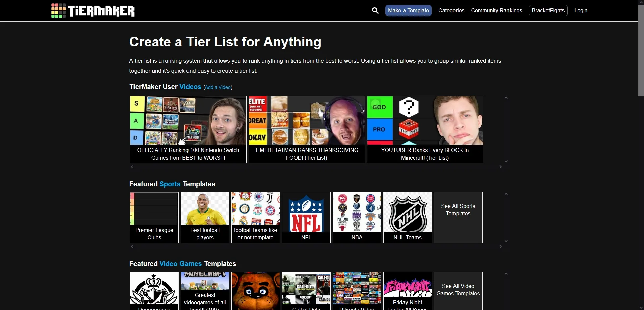Click the Add a Video link

pos(218,87)
